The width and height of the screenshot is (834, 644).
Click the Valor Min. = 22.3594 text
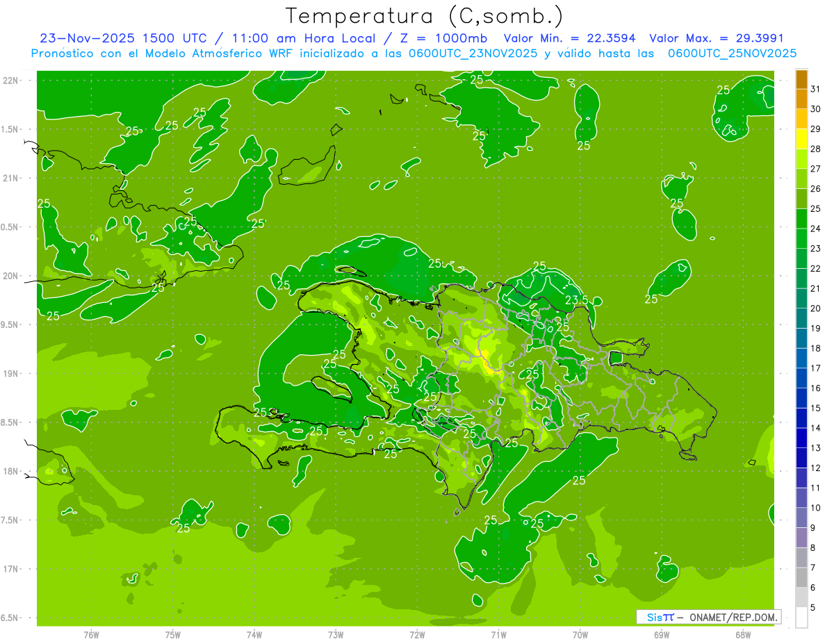pos(569,38)
